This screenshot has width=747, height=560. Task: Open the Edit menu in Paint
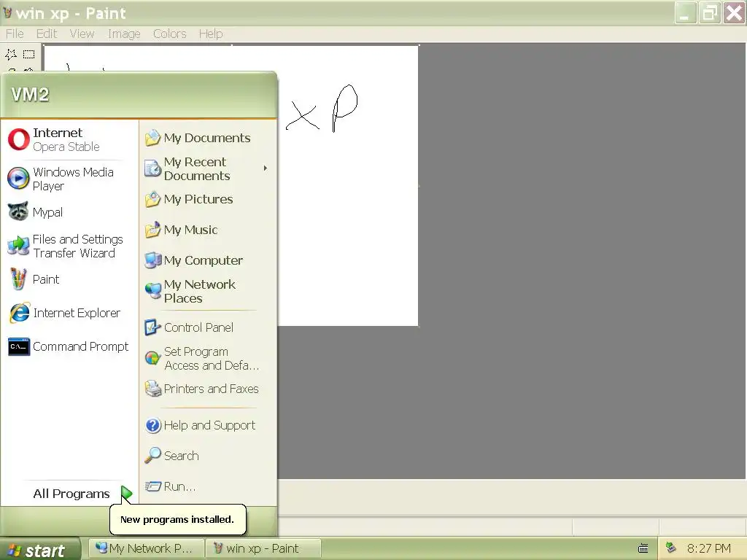(46, 34)
